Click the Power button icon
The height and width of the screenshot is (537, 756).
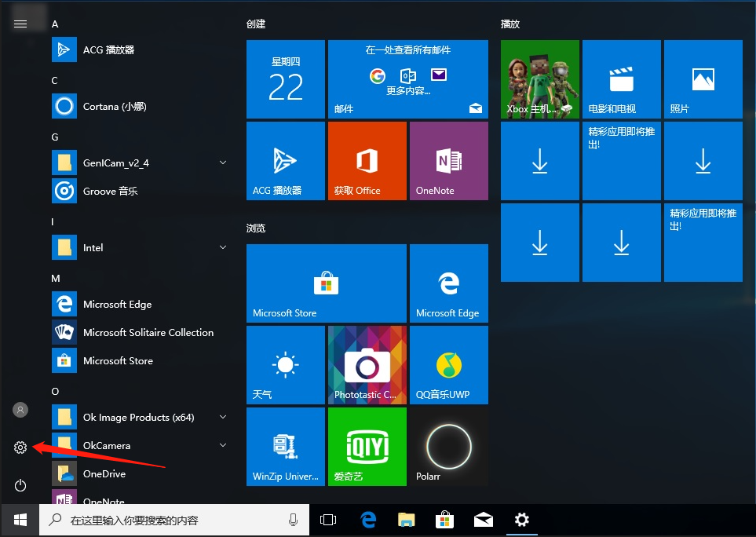click(20, 485)
